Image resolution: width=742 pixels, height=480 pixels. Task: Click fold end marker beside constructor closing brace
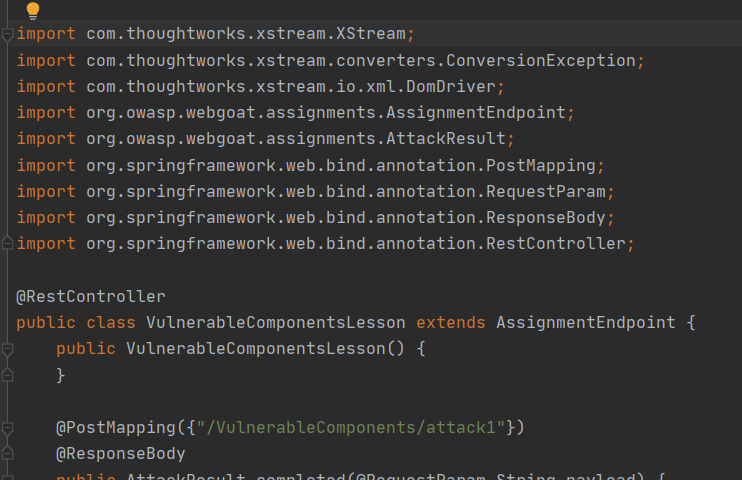coord(7,375)
